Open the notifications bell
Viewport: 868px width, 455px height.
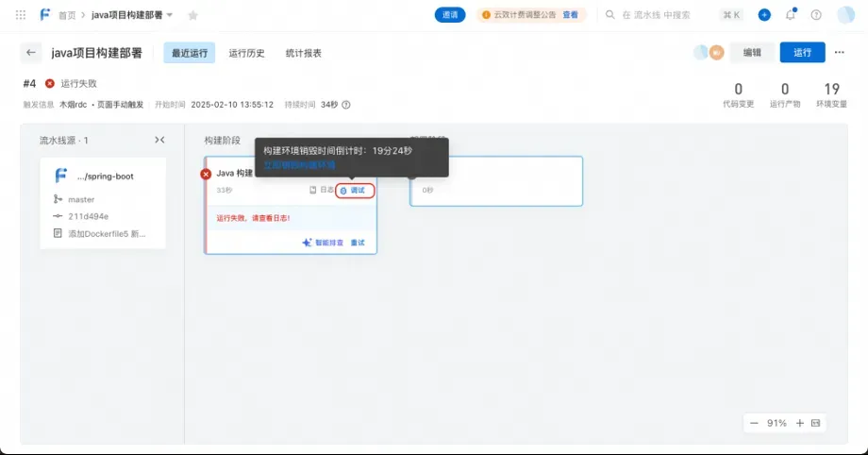point(791,15)
